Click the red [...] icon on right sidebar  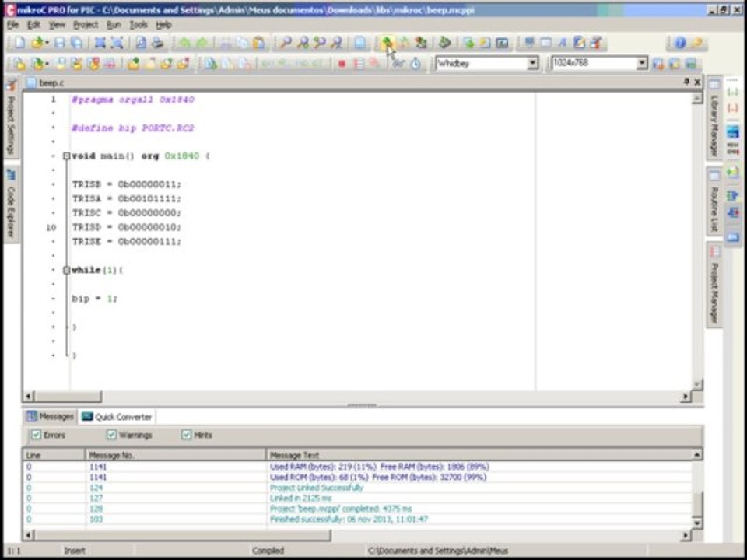point(733,108)
